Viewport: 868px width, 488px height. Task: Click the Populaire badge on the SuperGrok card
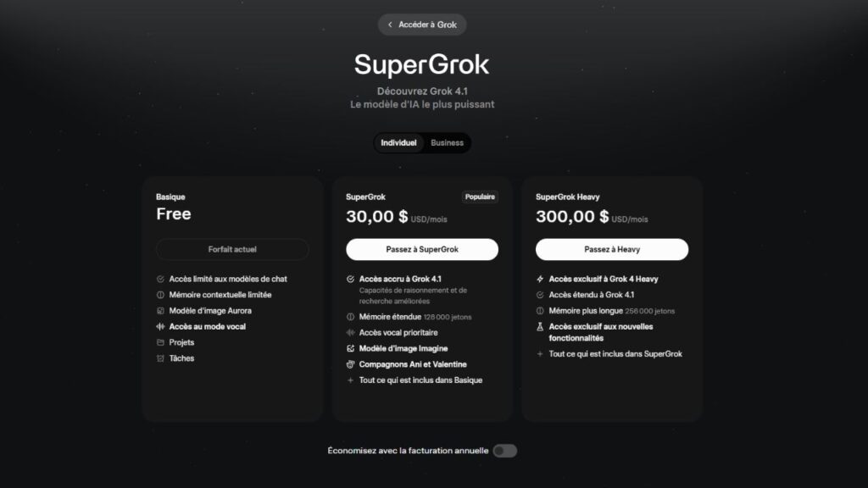click(480, 196)
